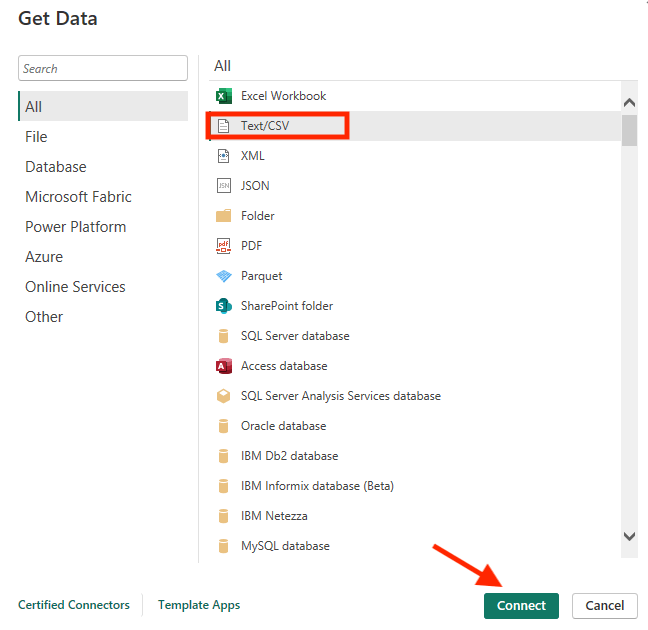Click the PDF connector icon
The image size is (648, 630).
click(224, 246)
